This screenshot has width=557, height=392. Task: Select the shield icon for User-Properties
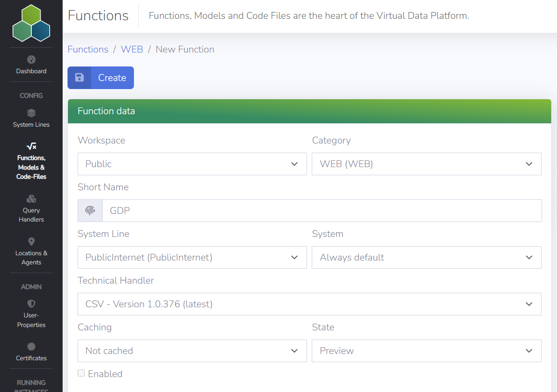pyautogui.click(x=31, y=303)
